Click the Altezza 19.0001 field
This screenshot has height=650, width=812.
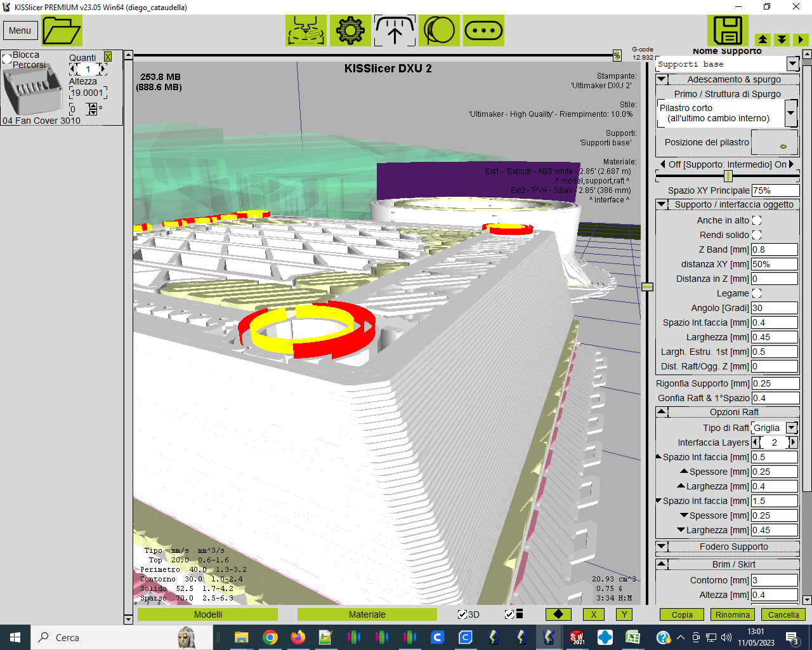[88, 93]
